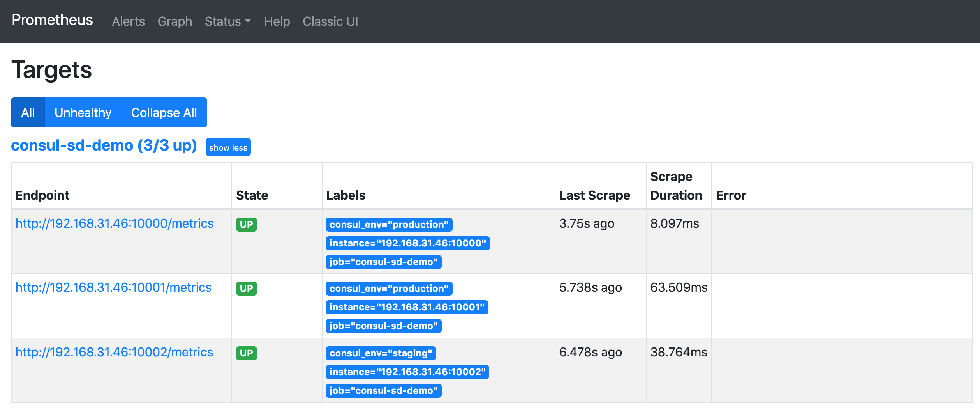
Task: Open the consul-sd-demo (3/3 up) heading link
Action: pos(104,145)
